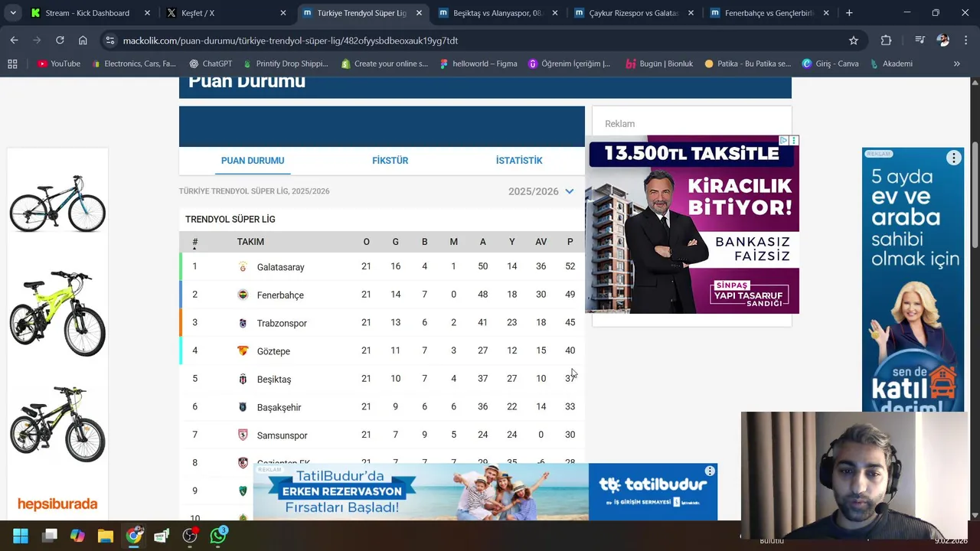The height and width of the screenshot is (551, 980).
Task: Open File Explorer from the taskbar
Action: click(106, 536)
